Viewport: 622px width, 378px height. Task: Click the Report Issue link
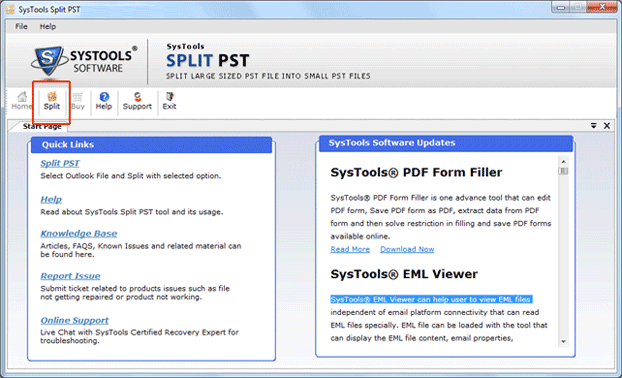[70, 276]
